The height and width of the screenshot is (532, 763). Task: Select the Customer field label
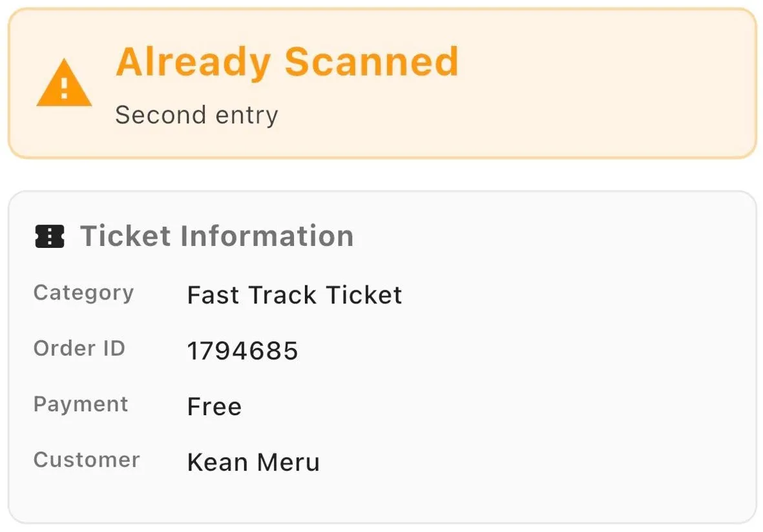(x=87, y=460)
